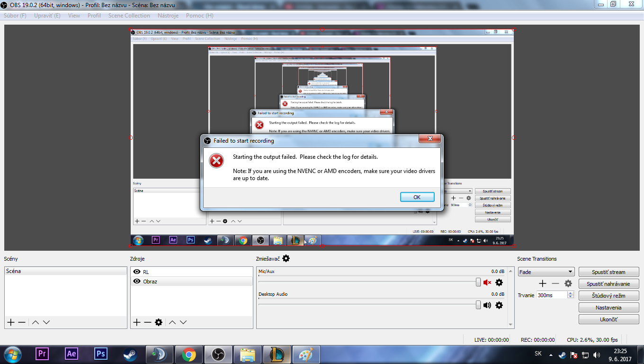Add a new source in Zdroje panel

point(137,322)
